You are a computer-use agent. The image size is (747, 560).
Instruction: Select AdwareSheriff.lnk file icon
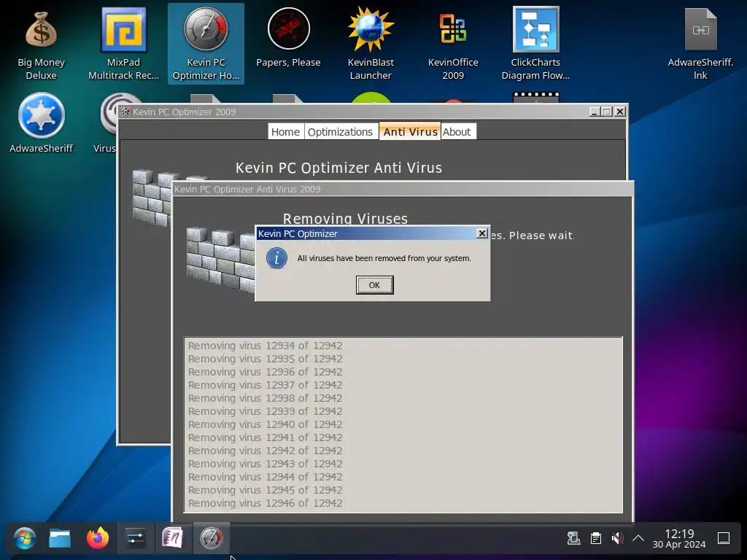pyautogui.click(x=700, y=44)
